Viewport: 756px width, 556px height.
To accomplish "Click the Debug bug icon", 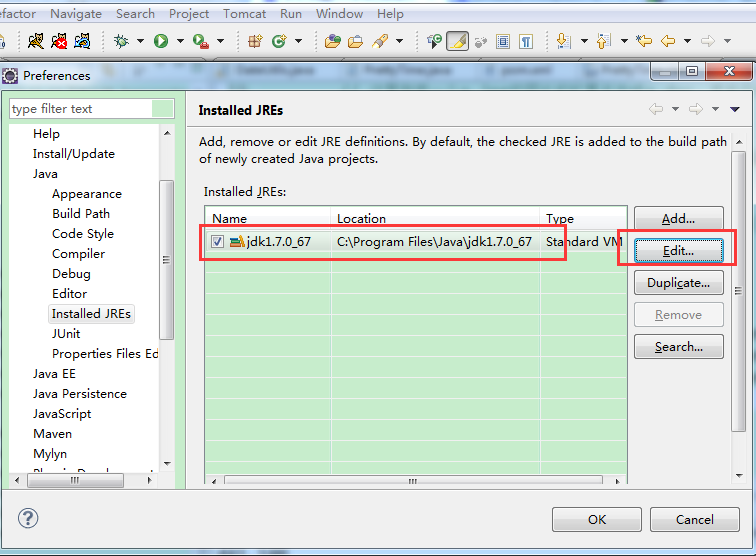I will [121, 41].
